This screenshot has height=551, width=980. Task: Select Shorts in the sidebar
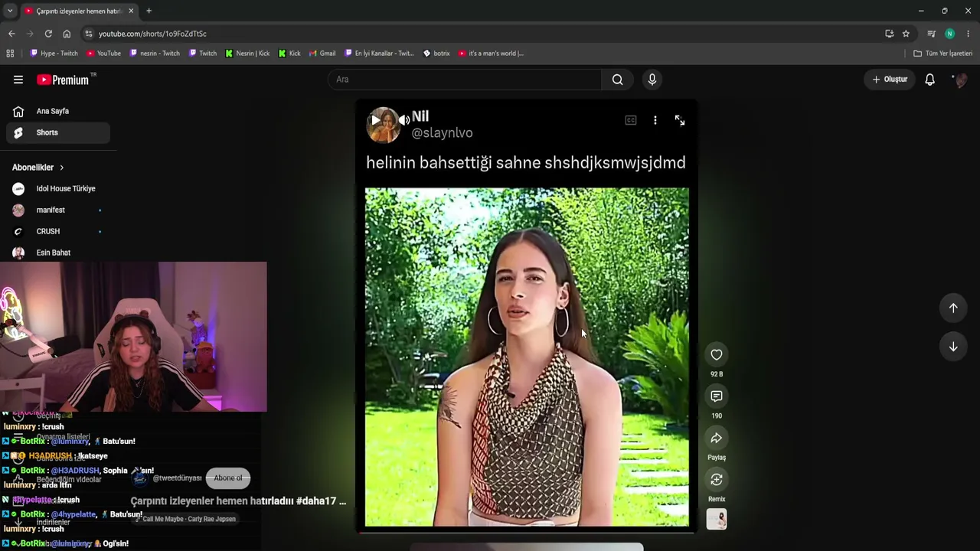(x=58, y=132)
